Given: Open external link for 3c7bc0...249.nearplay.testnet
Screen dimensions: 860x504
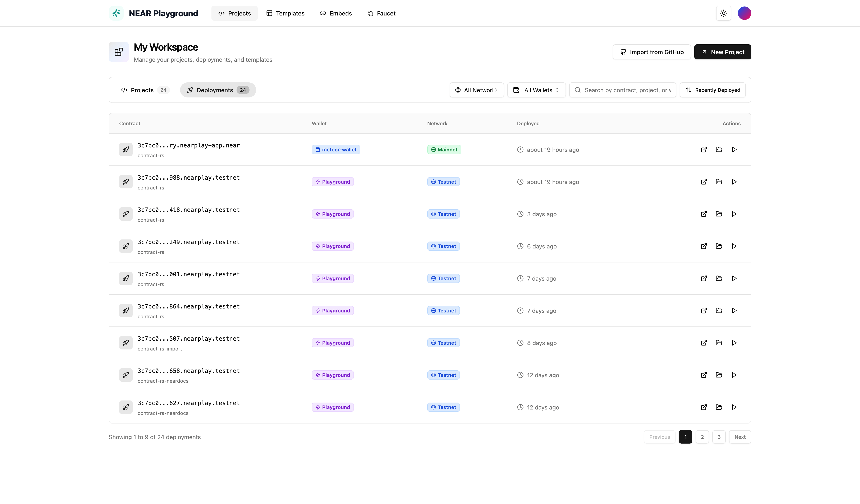Looking at the screenshot, I should click(x=704, y=246).
